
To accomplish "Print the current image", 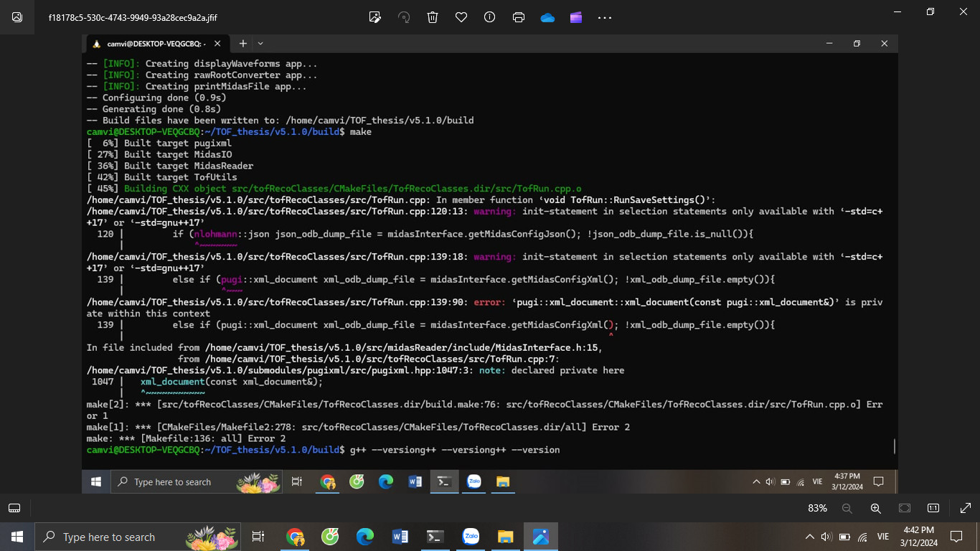I will 518,17.
